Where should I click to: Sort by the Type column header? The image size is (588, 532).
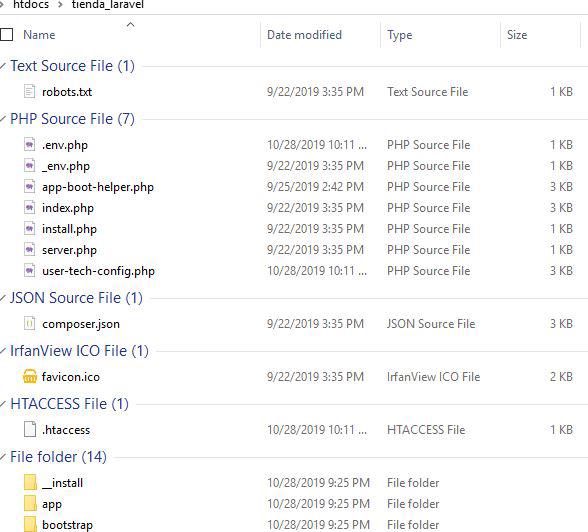(x=399, y=35)
